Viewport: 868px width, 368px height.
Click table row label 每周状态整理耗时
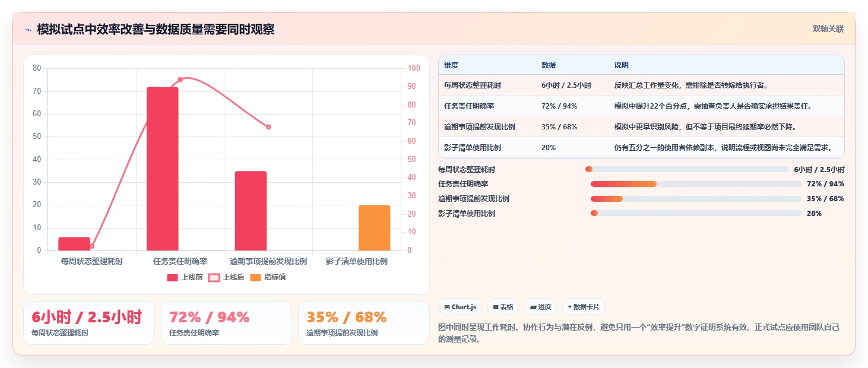(473, 85)
